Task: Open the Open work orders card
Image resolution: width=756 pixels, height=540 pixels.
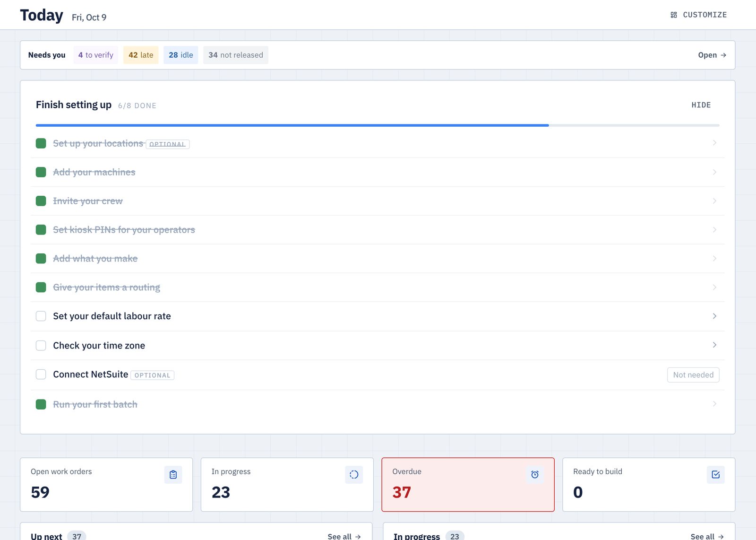Action: 106,485
